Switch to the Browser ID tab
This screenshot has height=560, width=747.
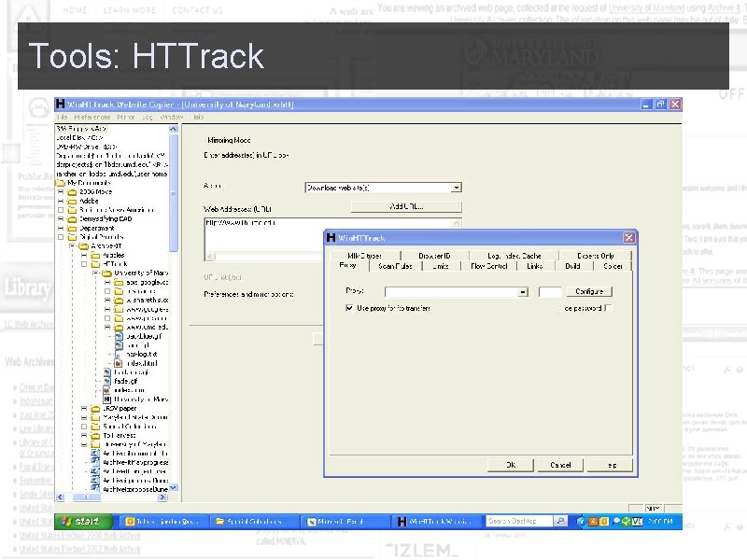434,256
